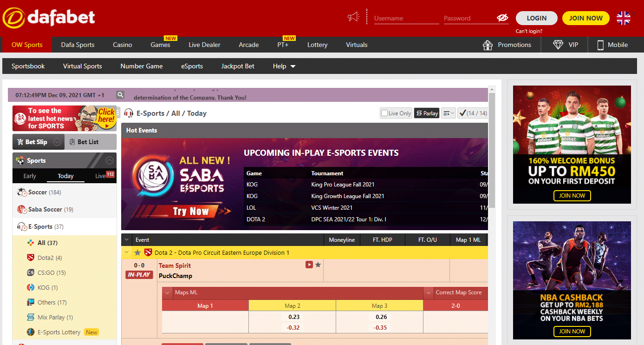
Task: Open eSports in the sub navigation
Action: (x=192, y=66)
